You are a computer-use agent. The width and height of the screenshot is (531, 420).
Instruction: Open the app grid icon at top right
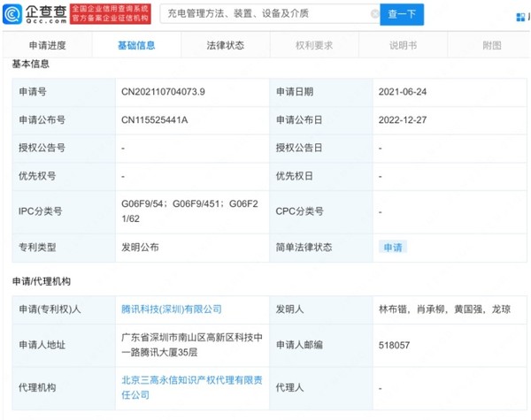(520, 17)
